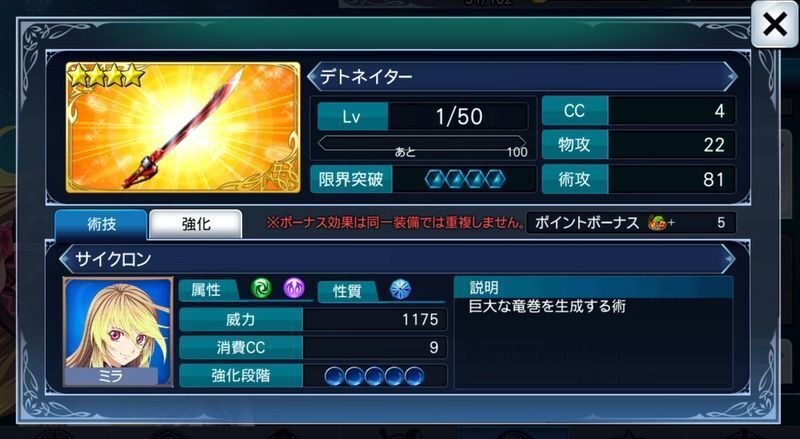
Task: Tap the ポイントボーナス fruit icon
Action: coord(658,223)
